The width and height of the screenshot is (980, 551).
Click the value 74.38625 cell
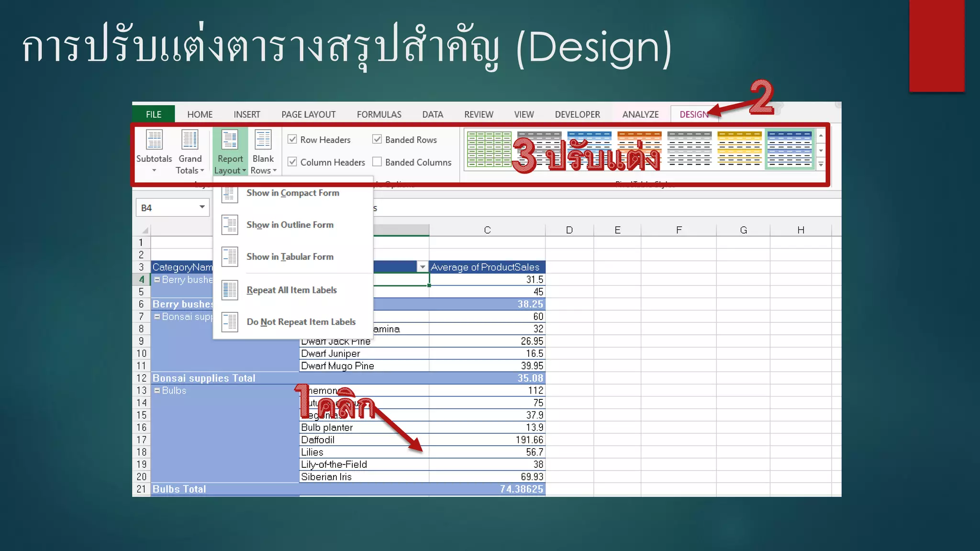tap(487, 489)
